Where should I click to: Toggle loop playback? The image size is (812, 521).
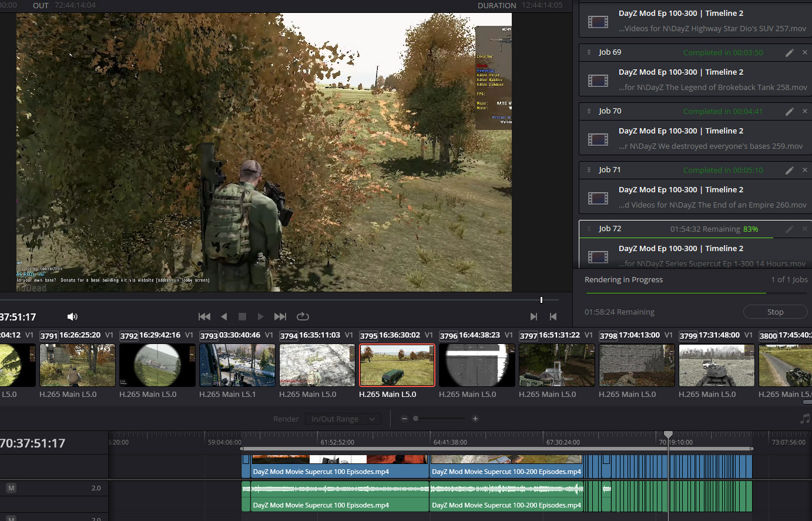(303, 316)
